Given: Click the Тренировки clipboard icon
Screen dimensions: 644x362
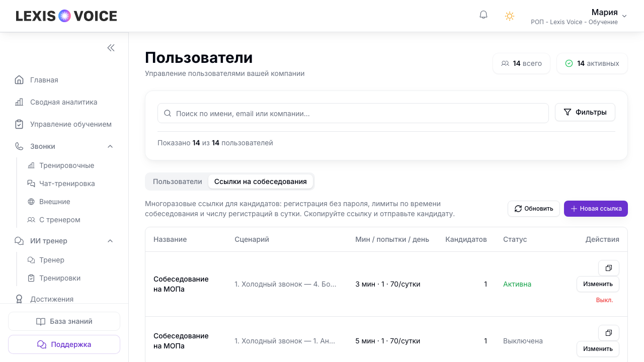Looking at the screenshot, I should (31, 278).
